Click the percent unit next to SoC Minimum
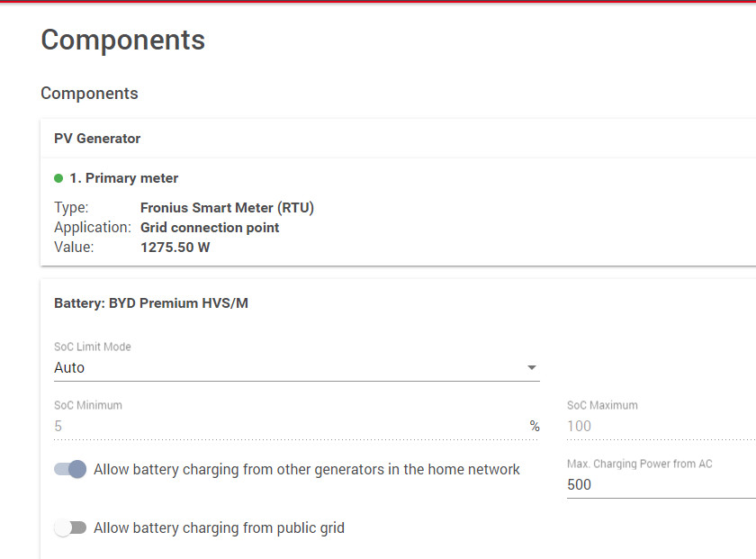 [x=535, y=427]
